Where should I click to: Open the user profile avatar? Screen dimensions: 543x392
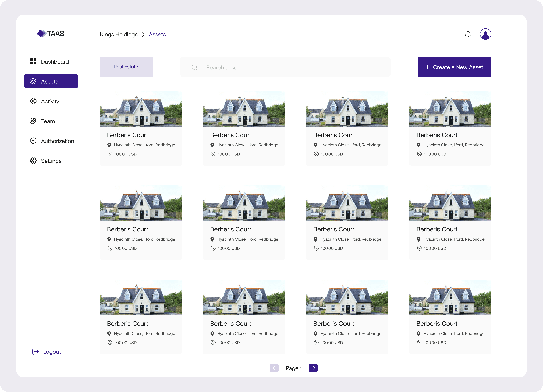pos(485,34)
